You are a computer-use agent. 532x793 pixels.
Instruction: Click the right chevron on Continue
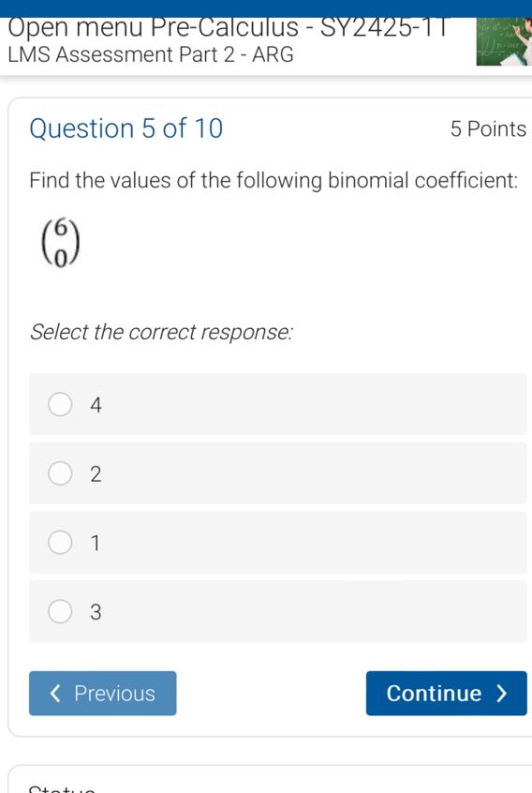[x=501, y=694]
